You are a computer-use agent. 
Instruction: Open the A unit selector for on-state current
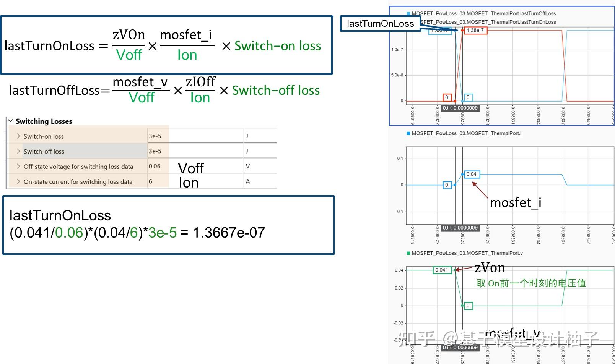(x=260, y=182)
